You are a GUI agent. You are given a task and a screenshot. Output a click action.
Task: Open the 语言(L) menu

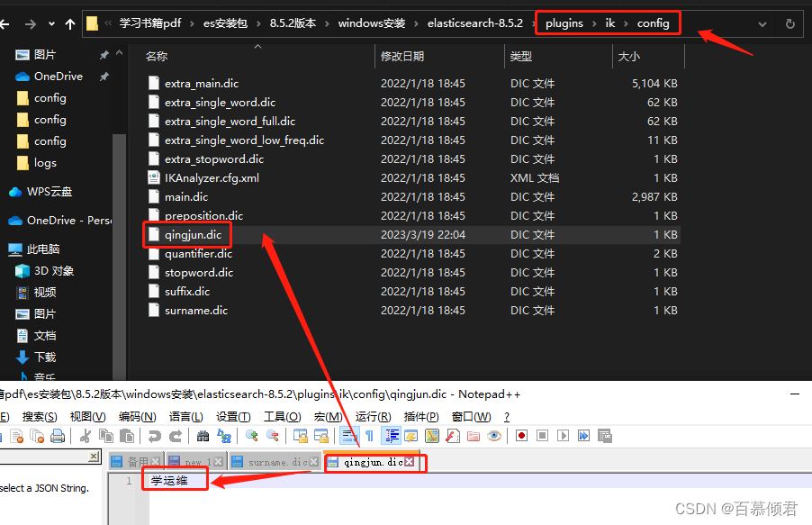pyautogui.click(x=186, y=417)
